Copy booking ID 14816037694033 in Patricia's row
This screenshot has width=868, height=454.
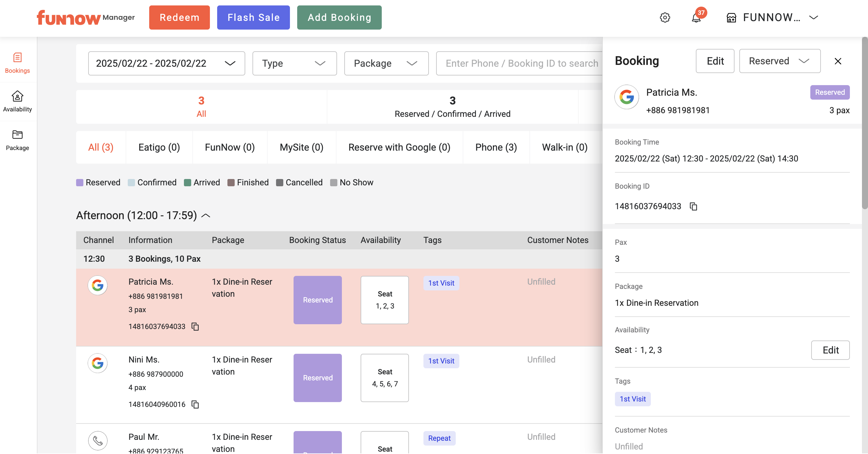pos(195,326)
